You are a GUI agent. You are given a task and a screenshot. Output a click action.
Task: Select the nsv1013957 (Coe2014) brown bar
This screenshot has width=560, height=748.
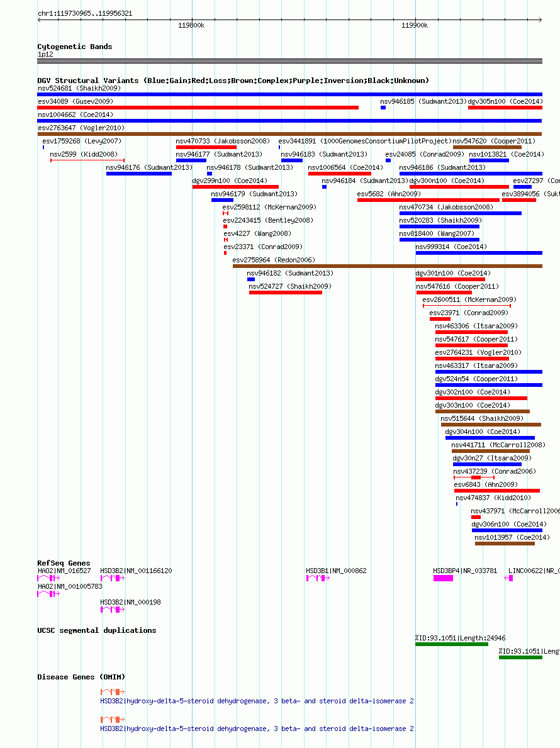tap(505, 544)
